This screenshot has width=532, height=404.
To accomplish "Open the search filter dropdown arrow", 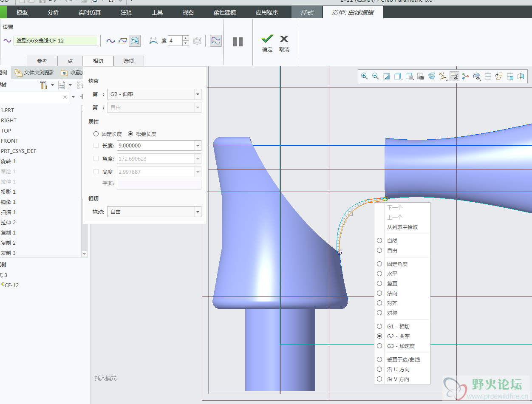I will 73,97.
